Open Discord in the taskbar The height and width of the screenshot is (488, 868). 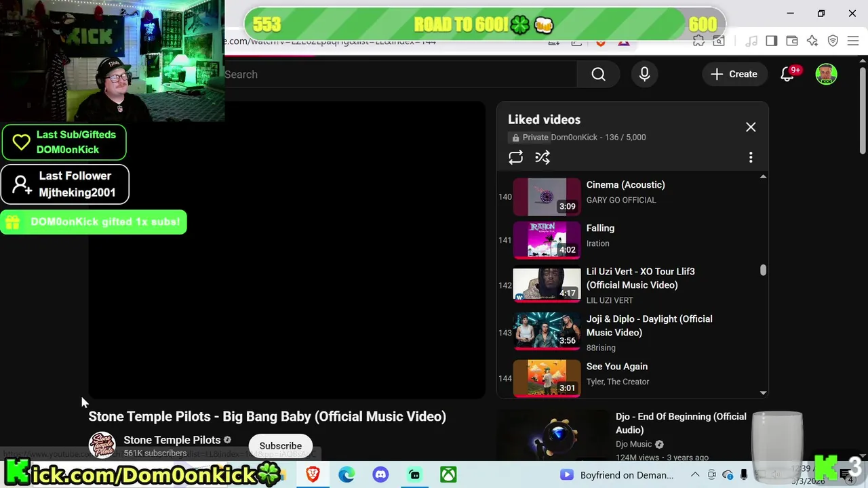[x=380, y=474]
